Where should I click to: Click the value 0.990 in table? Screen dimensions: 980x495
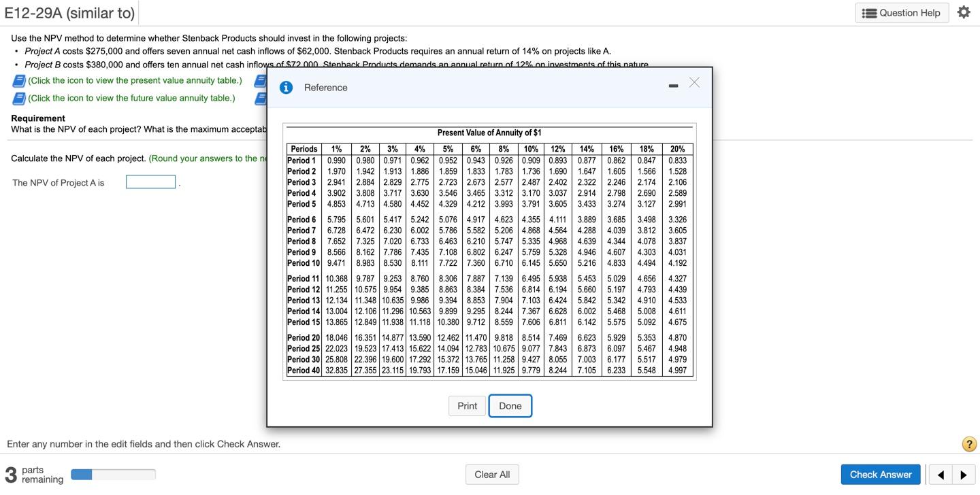tap(336, 160)
